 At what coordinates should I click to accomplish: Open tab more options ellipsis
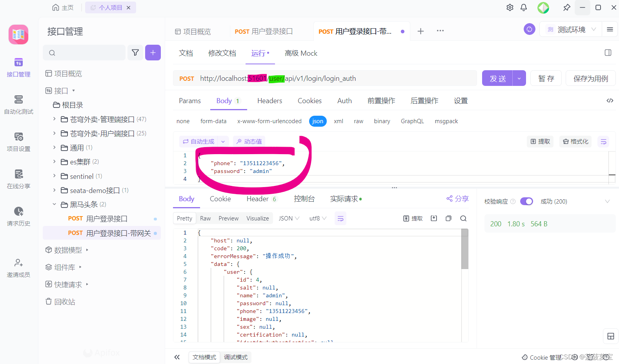coord(440,31)
